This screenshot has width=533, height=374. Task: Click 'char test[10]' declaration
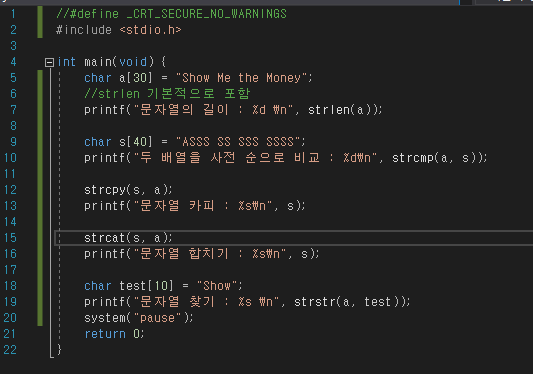pos(129,286)
